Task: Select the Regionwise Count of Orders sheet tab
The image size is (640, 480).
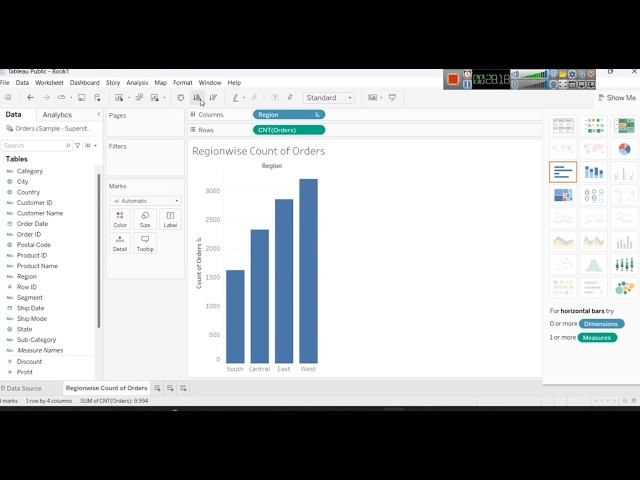Action: coord(106,388)
